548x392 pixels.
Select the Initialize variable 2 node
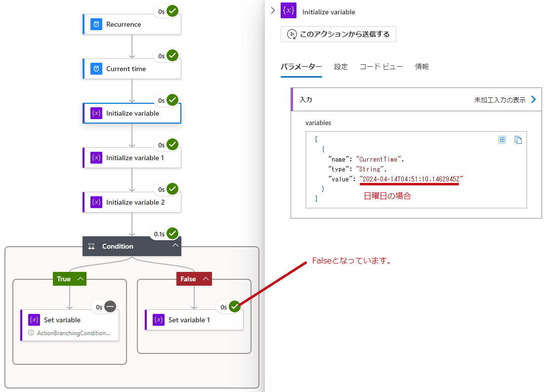click(132, 202)
